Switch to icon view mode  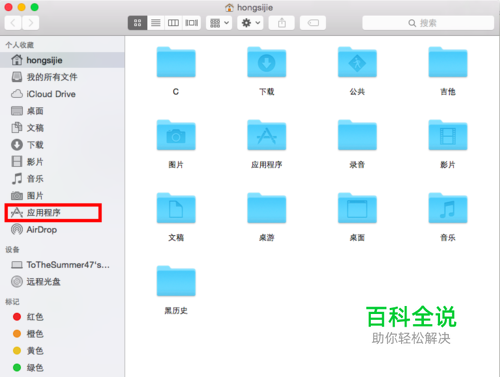(137, 23)
